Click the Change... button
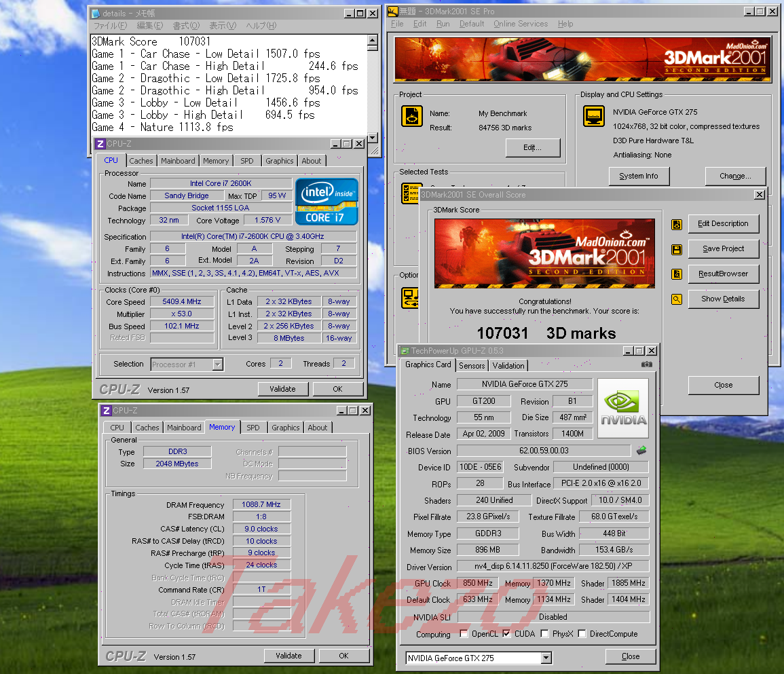 (735, 176)
